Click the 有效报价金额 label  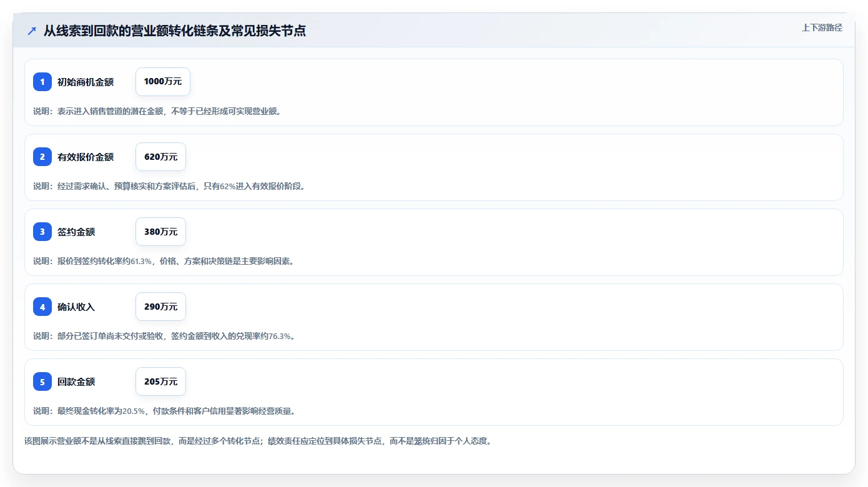tap(86, 157)
